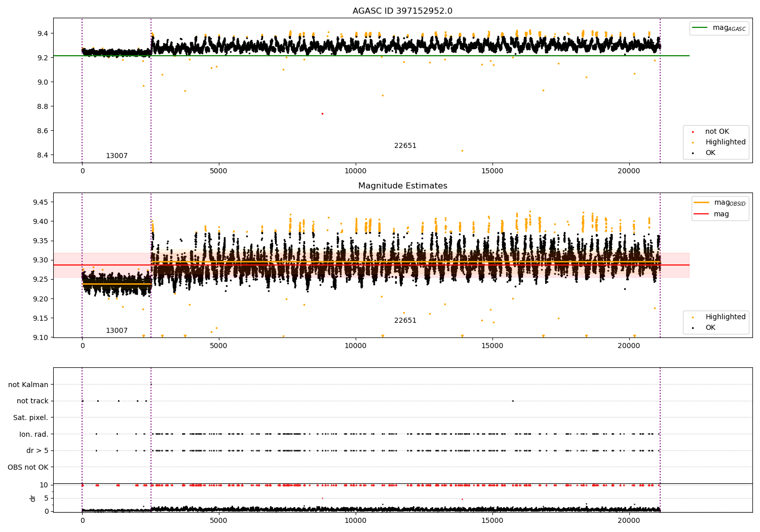Click the "8.4" y-axis tick label

pos(43,156)
